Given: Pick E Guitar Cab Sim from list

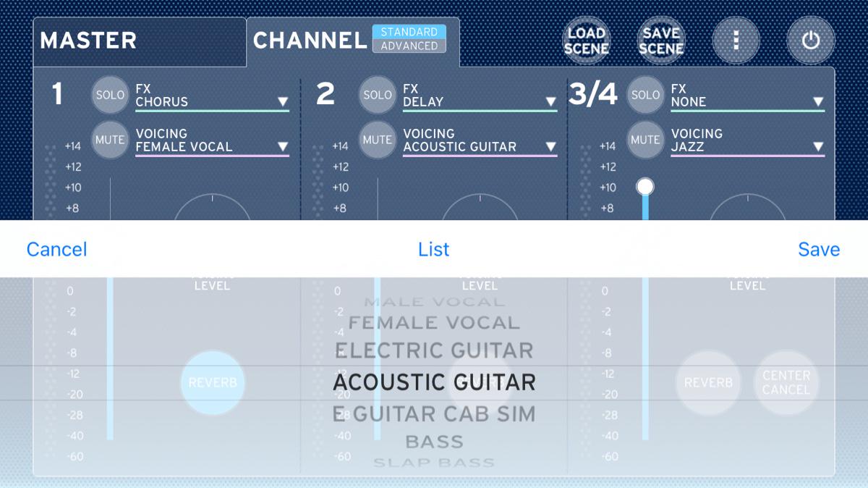Looking at the screenshot, I should pyautogui.click(x=434, y=414).
